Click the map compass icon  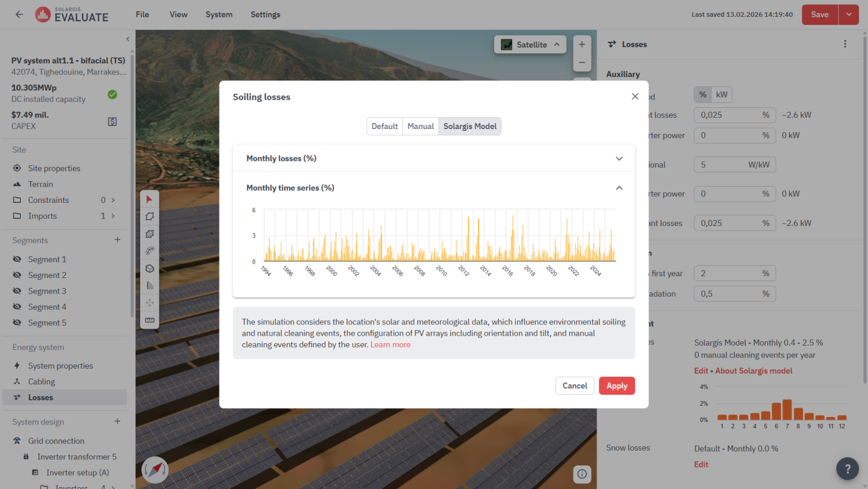(155, 470)
